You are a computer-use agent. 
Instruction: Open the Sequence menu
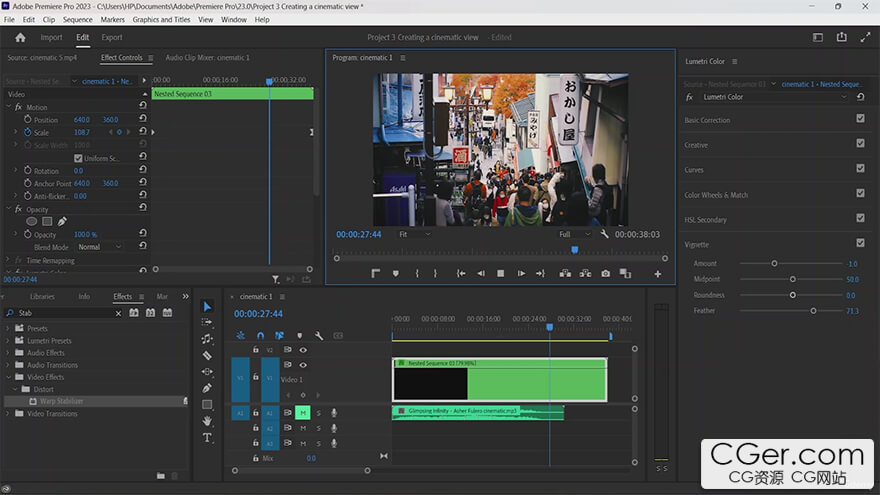pyautogui.click(x=77, y=20)
